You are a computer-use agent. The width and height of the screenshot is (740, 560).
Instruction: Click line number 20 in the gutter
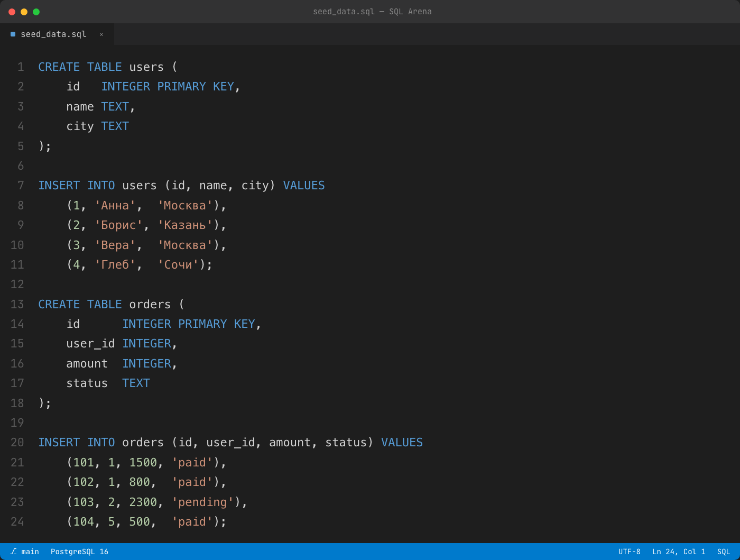tap(17, 443)
